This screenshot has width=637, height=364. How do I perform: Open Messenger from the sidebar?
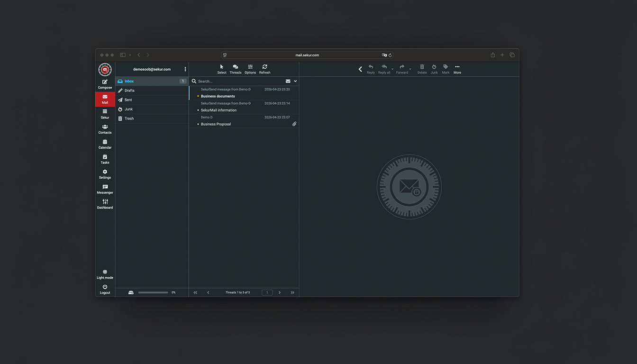105,189
